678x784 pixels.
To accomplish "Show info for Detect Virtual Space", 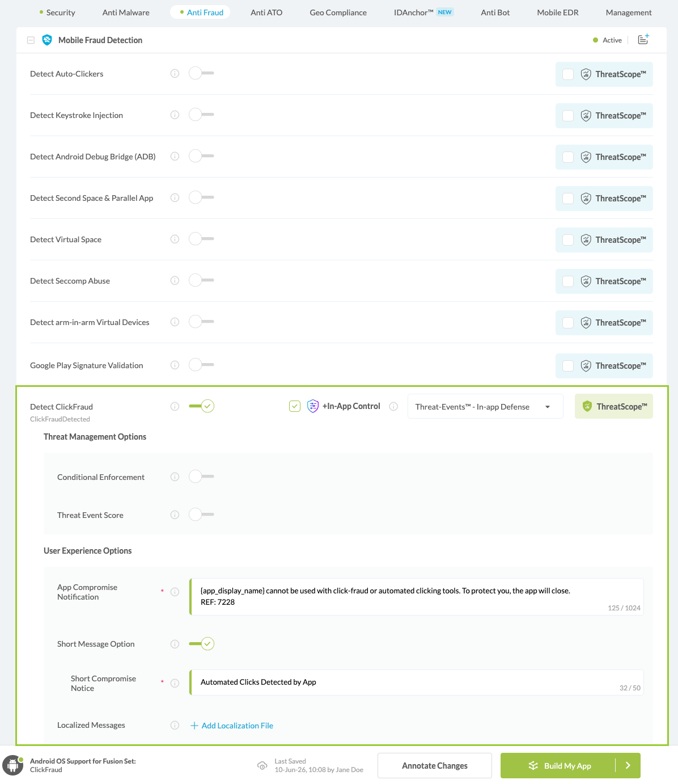I will (x=175, y=239).
